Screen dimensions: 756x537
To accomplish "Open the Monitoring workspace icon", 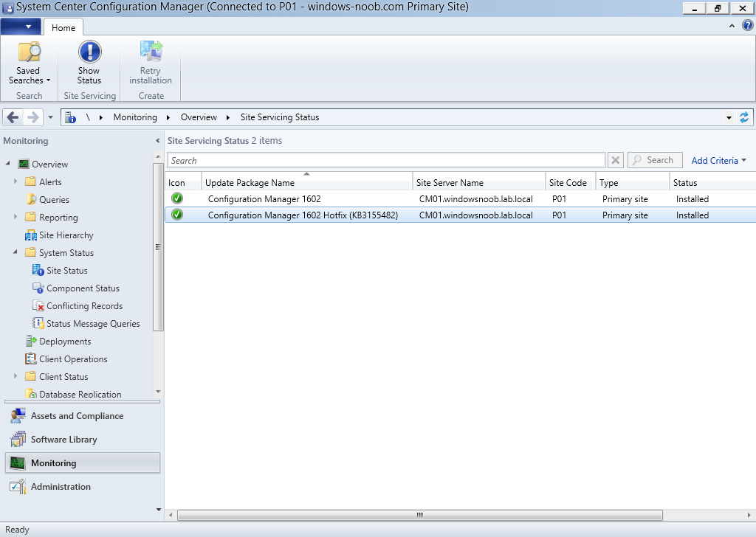I will click(18, 462).
